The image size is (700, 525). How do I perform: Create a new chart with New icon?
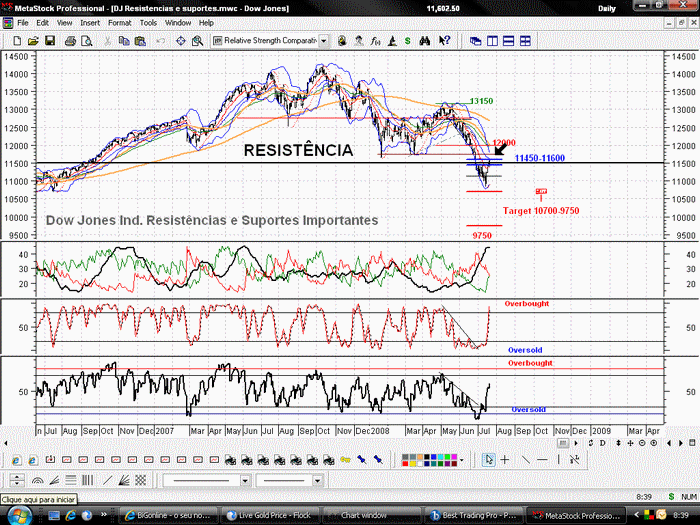[17, 41]
